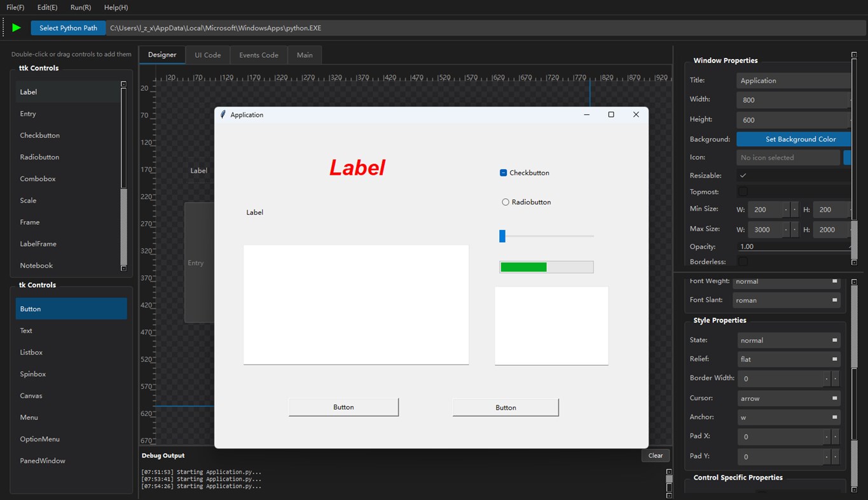Open the File(F) menu
This screenshot has width=868, height=500.
15,7
